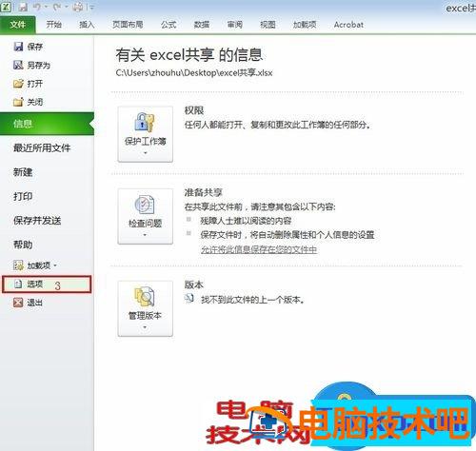
Task: Click the 打开 folder icon in sidebar
Action: (18, 84)
